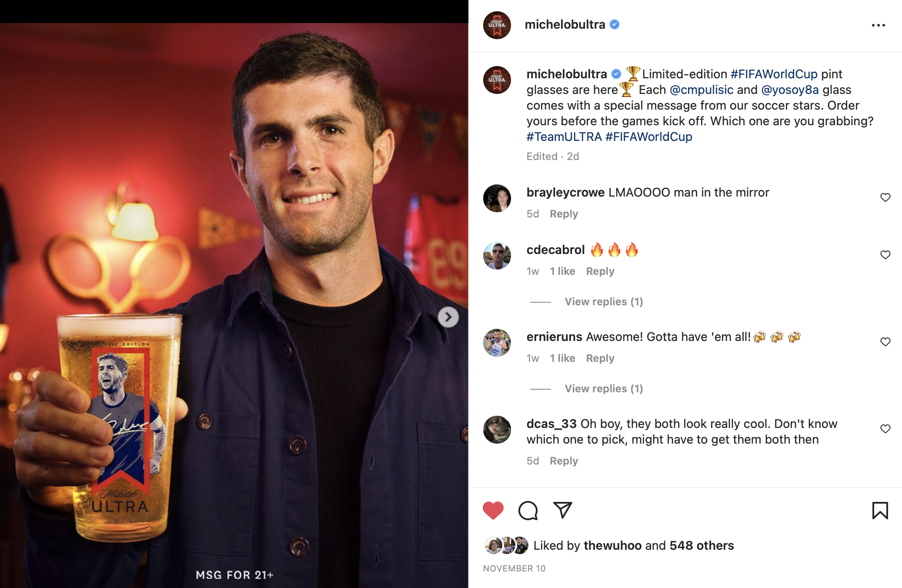Open the #TeamULTRA hashtag
The height and width of the screenshot is (588, 902).
click(564, 137)
